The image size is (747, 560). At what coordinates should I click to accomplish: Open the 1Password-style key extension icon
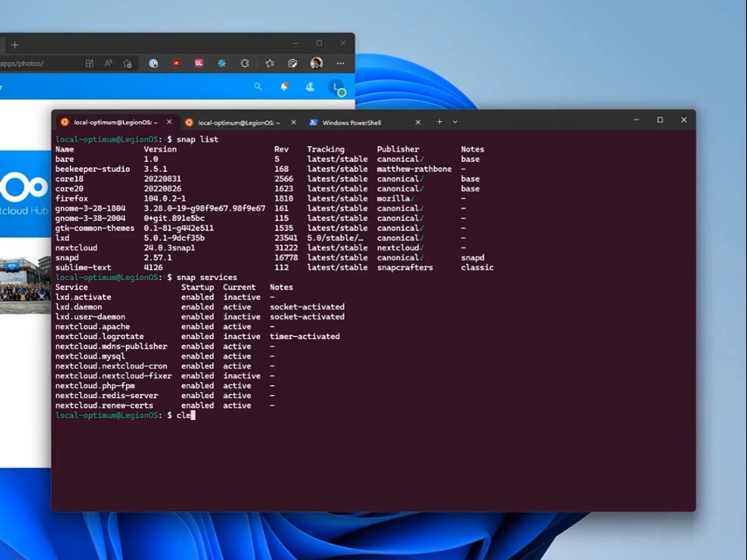(x=153, y=63)
